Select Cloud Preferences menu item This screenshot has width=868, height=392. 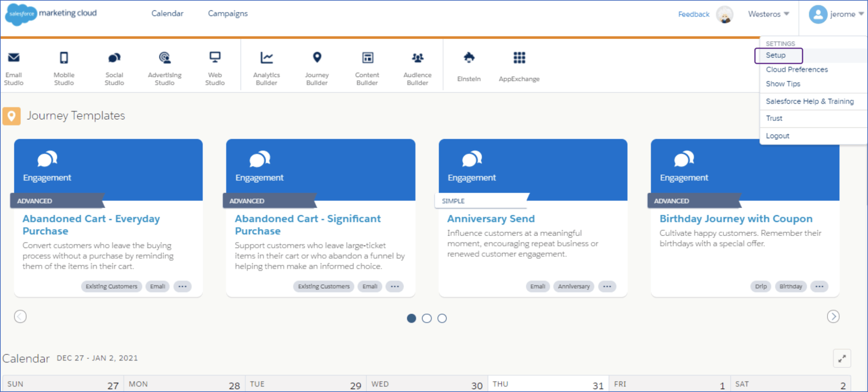click(x=797, y=70)
